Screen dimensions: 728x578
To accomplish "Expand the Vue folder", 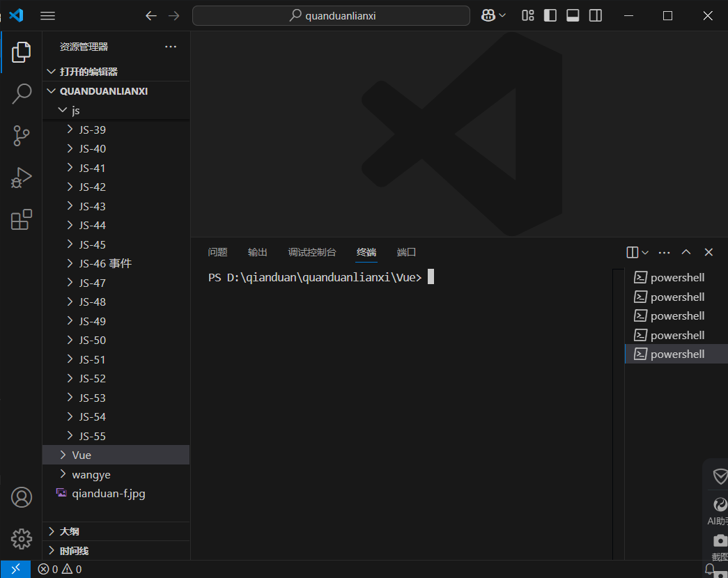I will point(63,455).
